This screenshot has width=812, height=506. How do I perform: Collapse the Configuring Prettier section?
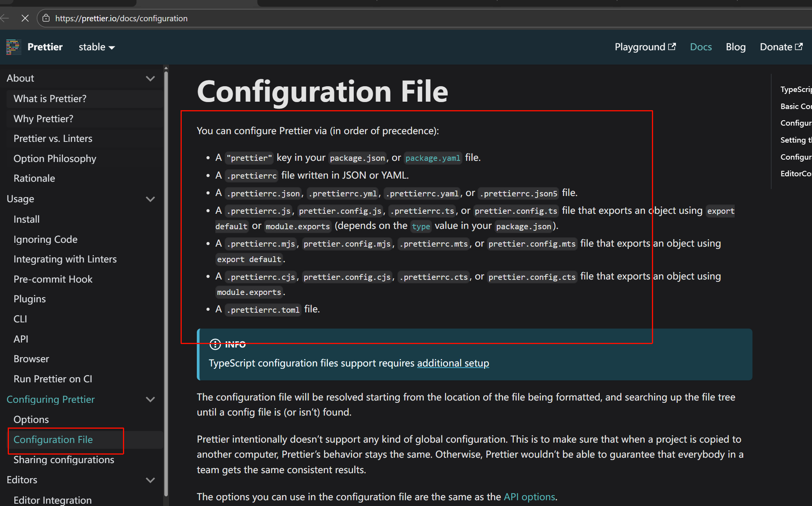(150, 399)
